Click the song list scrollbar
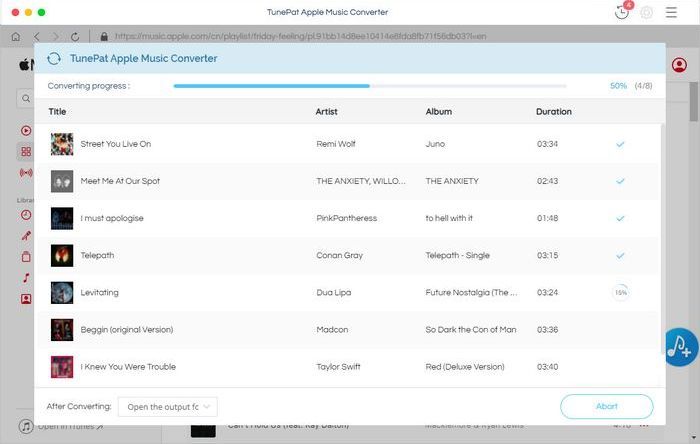 [662, 237]
